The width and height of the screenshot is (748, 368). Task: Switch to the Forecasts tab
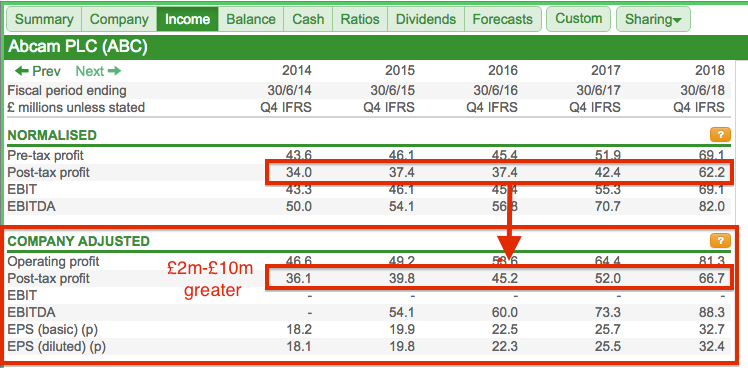502,20
